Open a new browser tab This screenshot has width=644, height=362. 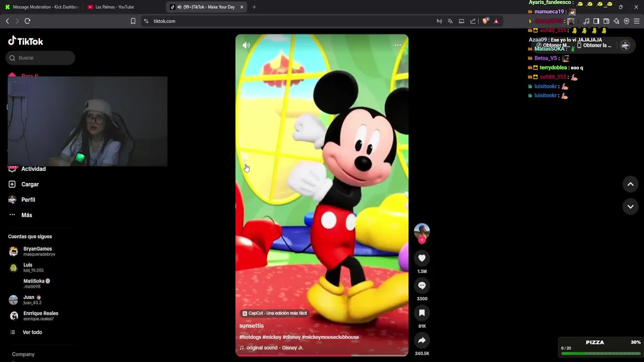point(254,7)
